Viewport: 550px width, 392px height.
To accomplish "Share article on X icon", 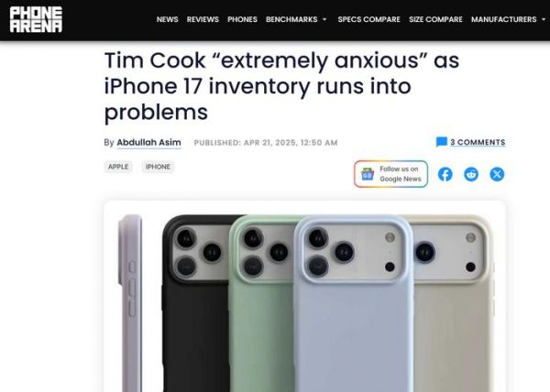I will tap(497, 174).
